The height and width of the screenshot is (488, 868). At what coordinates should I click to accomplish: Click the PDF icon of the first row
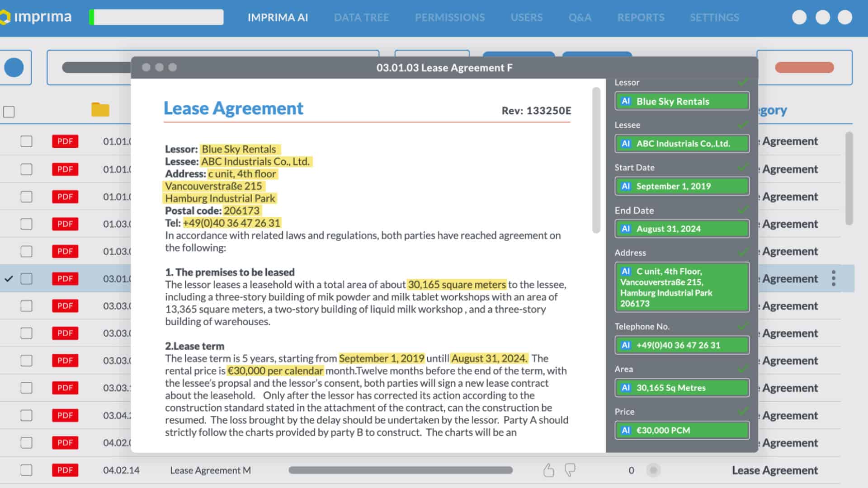pos(65,141)
